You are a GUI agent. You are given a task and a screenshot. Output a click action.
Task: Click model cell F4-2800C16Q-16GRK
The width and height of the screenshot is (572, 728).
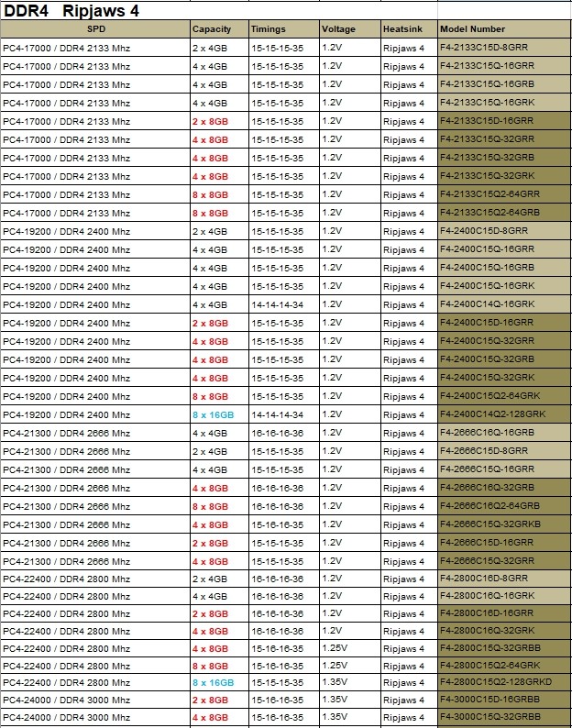[x=504, y=596]
